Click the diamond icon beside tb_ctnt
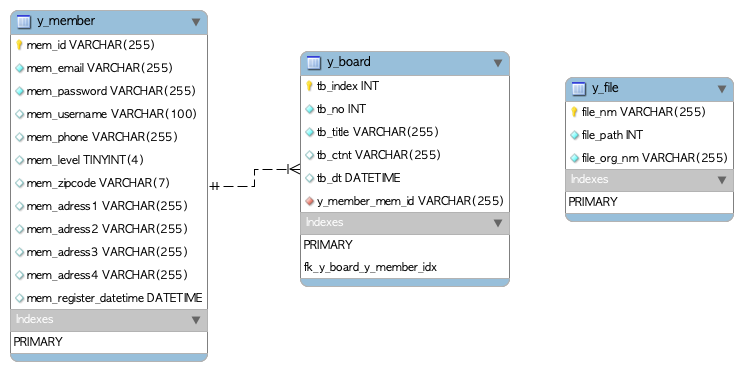The width and height of the screenshot is (743, 371). [x=309, y=155]
